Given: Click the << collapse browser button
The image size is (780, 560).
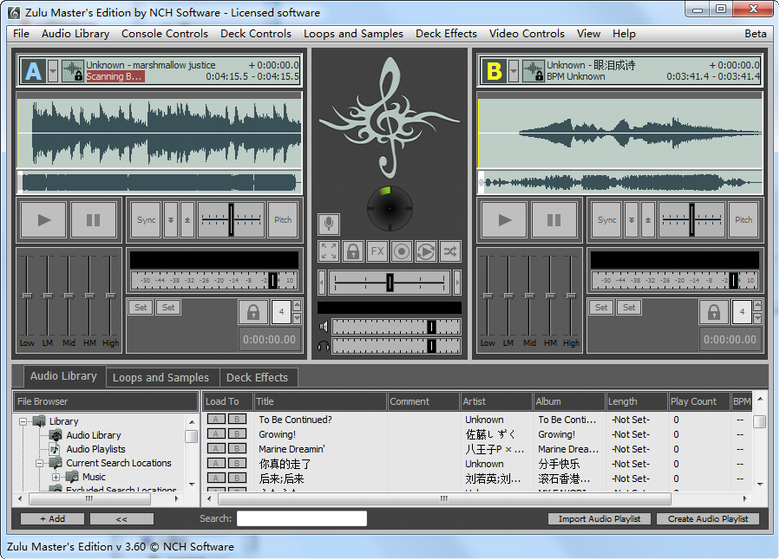Looking at the screenshot, I should [x=121, y=519].
